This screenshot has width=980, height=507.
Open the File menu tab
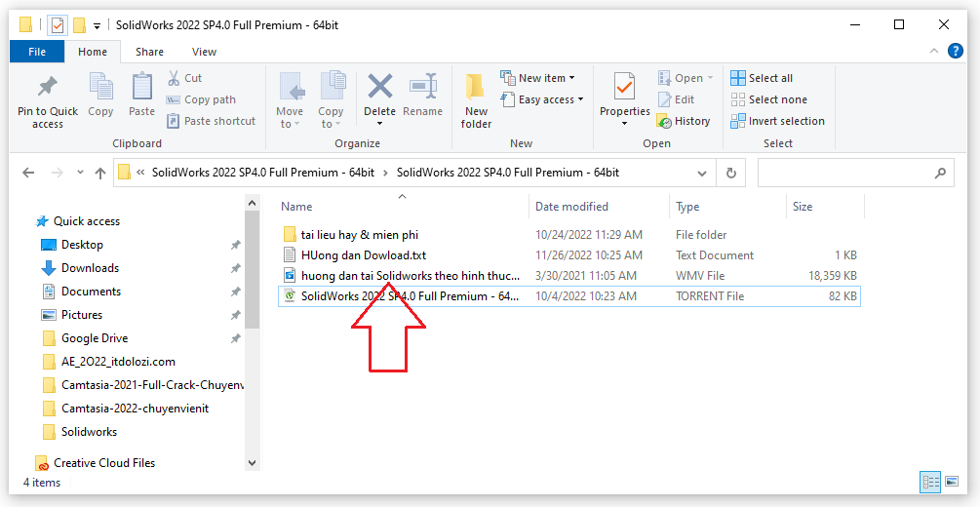[37, 52]
